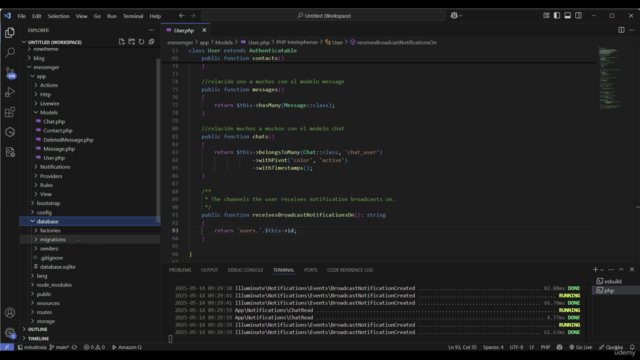
Task: Create a new folder in Explorer
Action: [x=131, y=42]
